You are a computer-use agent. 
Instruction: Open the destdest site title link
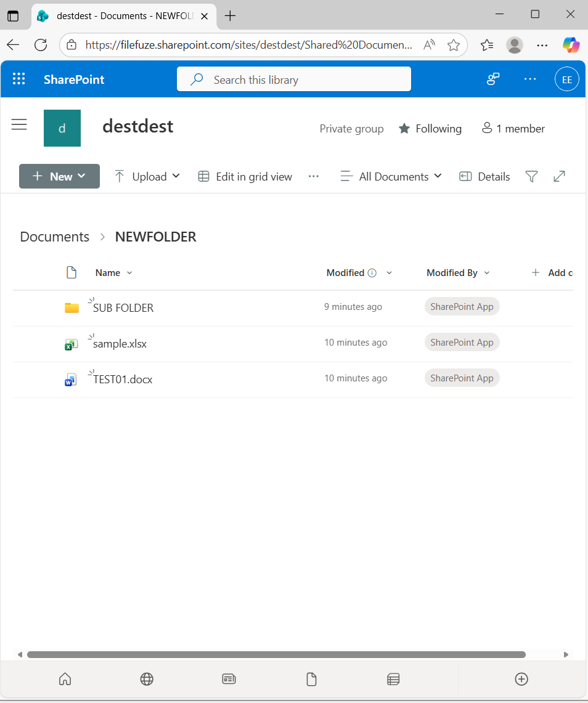(x=137, y=127)
